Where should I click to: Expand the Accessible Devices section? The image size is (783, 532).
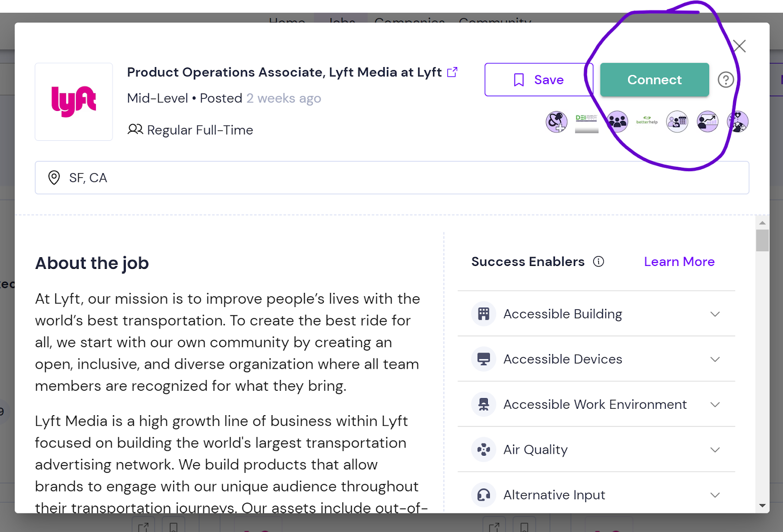point(715,359)
